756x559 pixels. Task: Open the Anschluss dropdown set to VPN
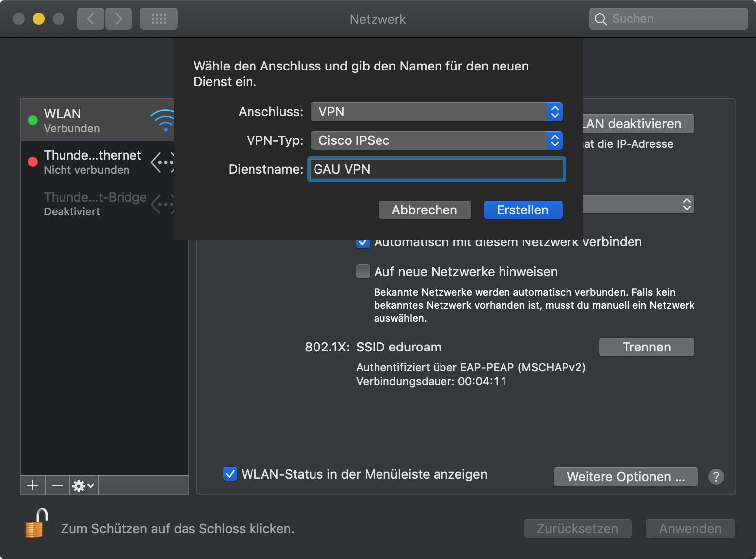(x=437, y=112)
